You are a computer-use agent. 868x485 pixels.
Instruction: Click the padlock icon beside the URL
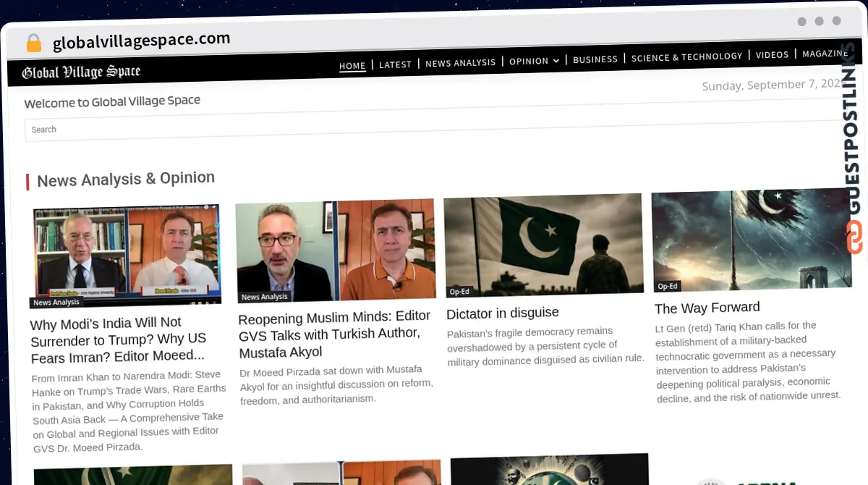(x=33, y=43)
